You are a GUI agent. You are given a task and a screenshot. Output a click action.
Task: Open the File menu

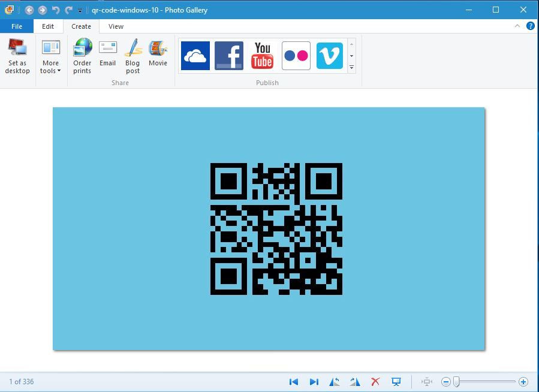[17, 26]
